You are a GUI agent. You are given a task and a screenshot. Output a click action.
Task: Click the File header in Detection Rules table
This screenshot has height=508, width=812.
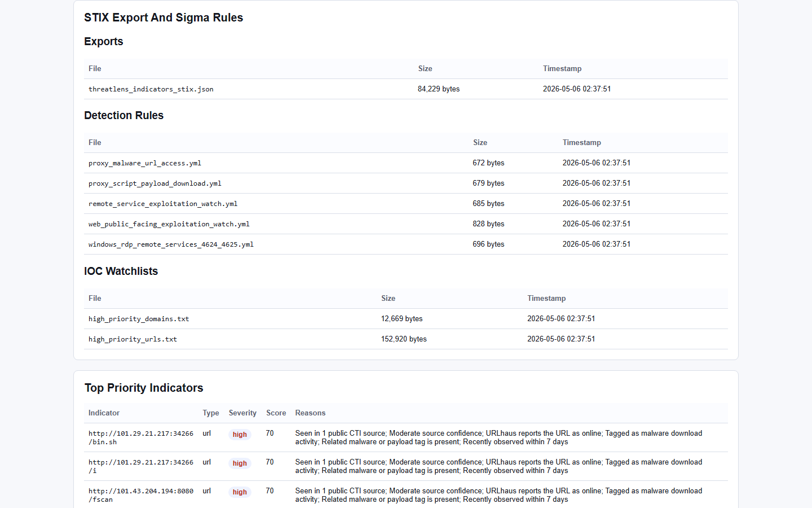coord(95,143)
